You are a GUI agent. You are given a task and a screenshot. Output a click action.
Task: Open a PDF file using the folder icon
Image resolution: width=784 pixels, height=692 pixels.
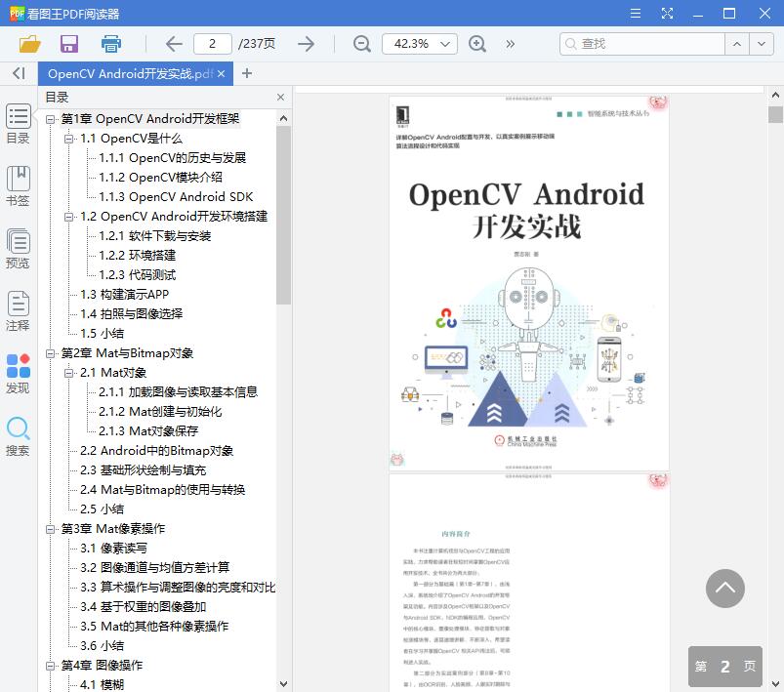28,44
